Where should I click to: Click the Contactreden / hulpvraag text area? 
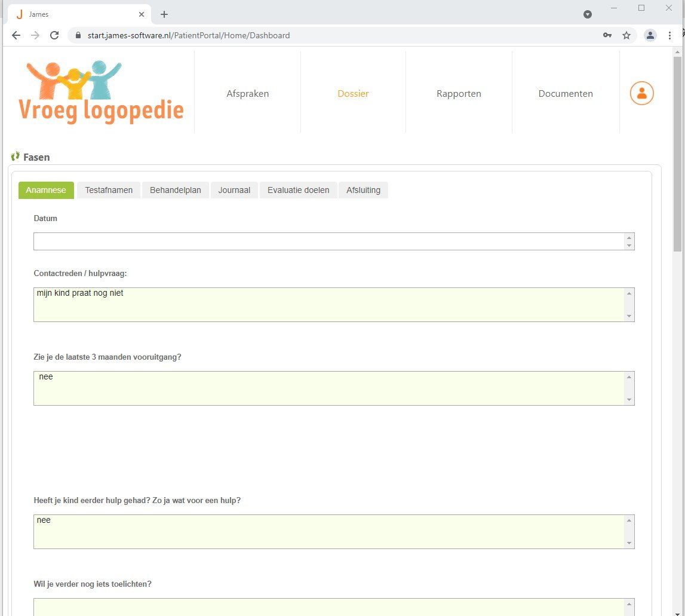[334, 305]
